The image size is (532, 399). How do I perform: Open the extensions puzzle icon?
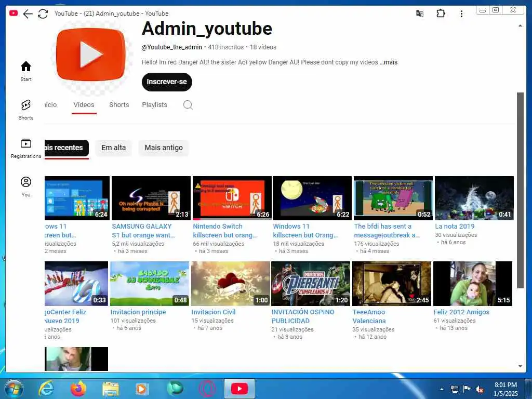441,14
